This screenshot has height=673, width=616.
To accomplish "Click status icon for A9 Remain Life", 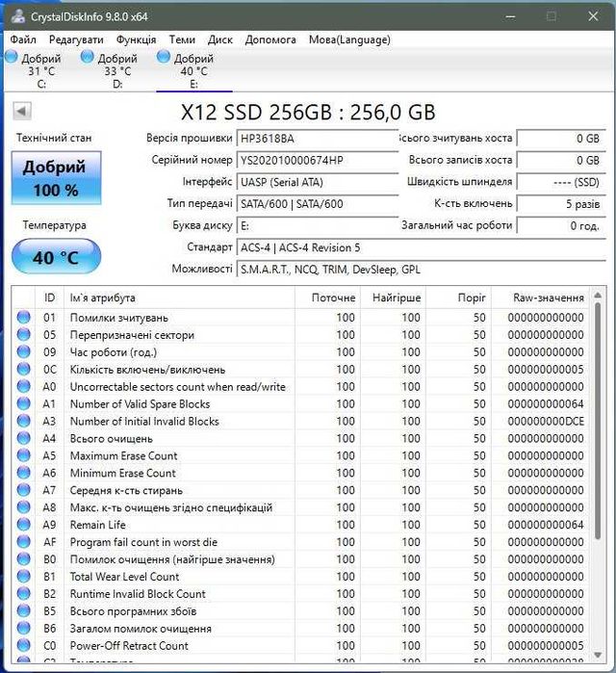I will [24, 525].
